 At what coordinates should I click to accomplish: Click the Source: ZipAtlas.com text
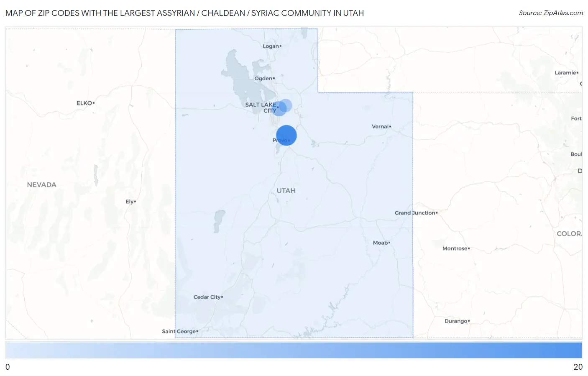click(551, 13)
